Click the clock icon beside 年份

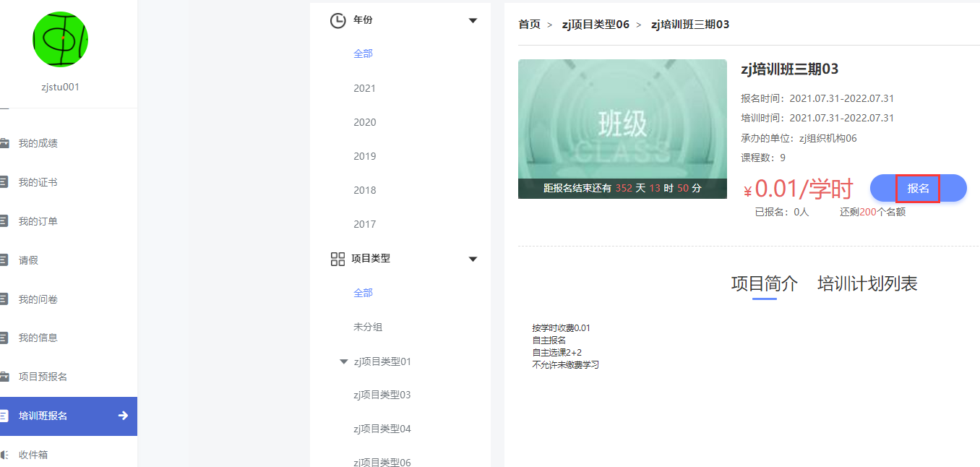coord(338,20)
